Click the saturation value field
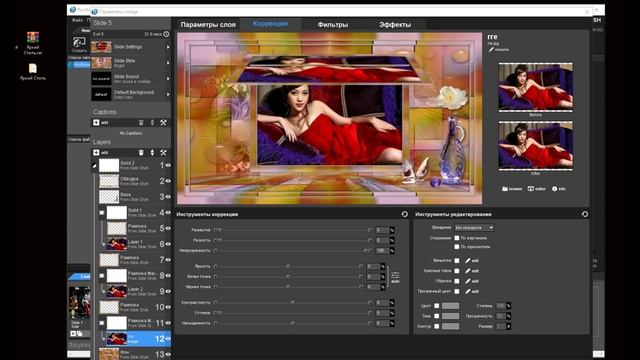 [382, 323]
